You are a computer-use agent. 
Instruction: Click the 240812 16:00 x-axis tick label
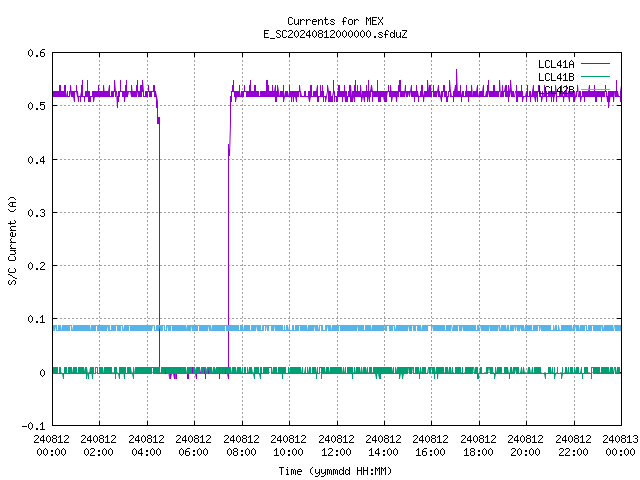click(430, 446)
